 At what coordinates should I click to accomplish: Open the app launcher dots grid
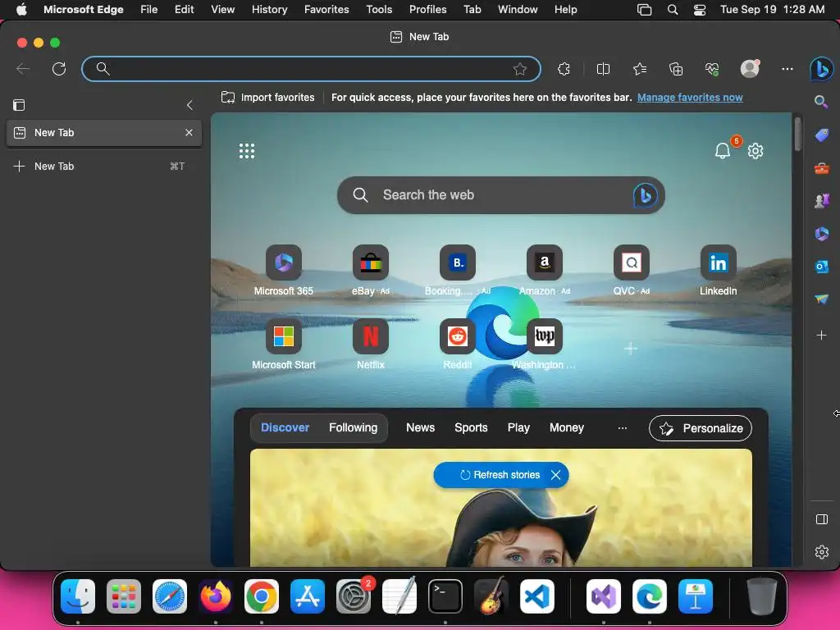(247, 151)
